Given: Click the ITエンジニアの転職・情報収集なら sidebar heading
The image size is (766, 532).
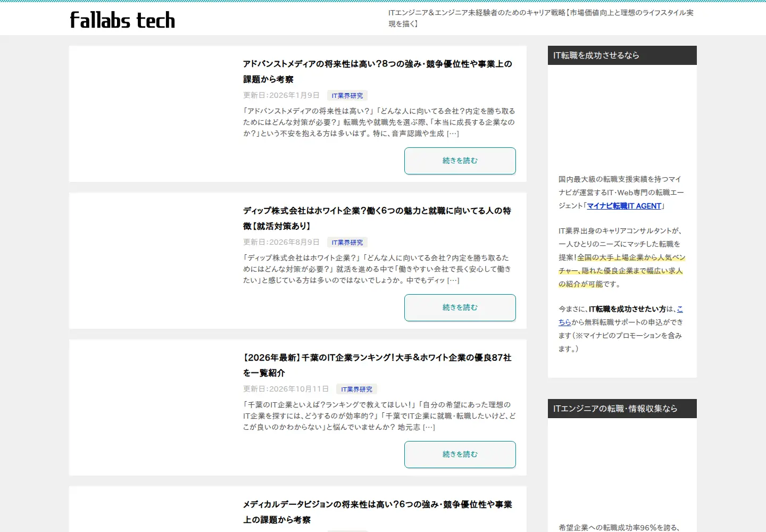Looking at the screenshot, I should pos(622,409).
